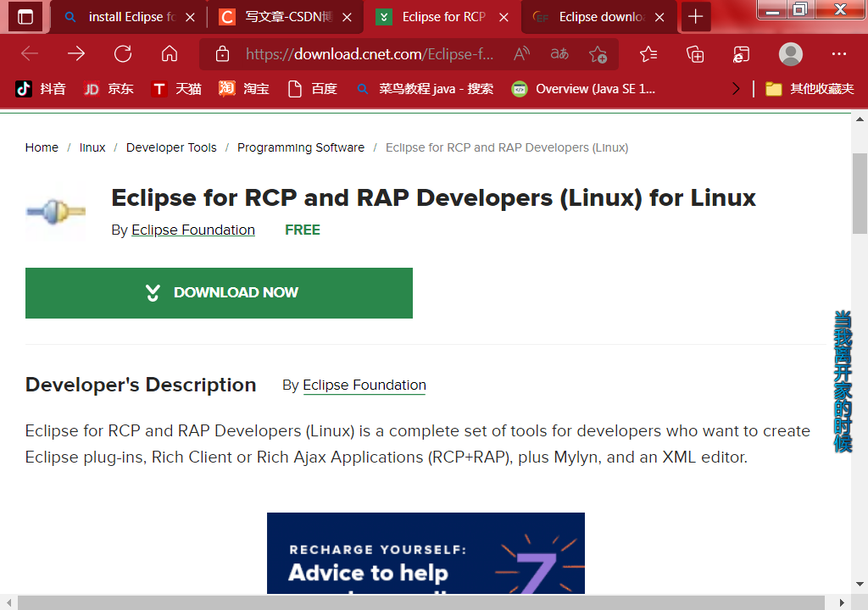Refresh the current page
Viewport: 868px width, 610px height.
click(122, 53)
